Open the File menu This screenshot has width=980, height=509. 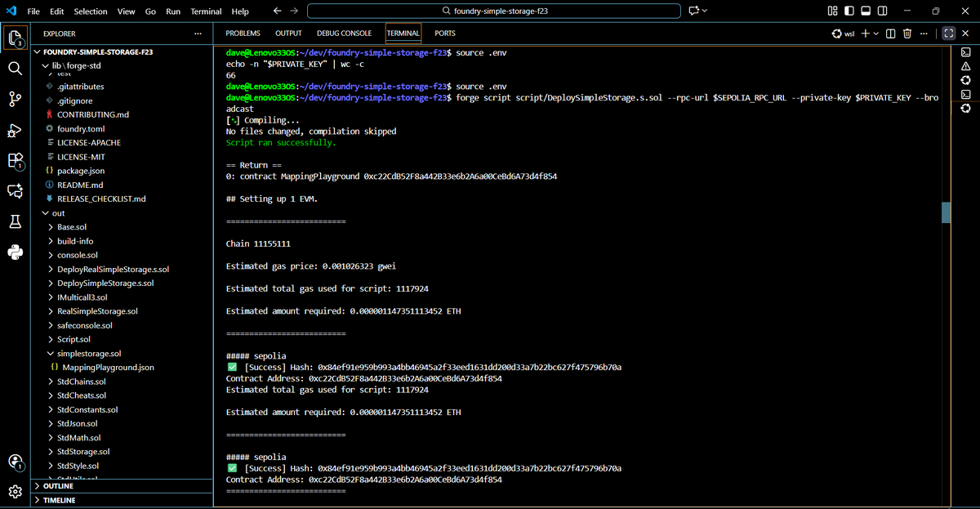(x=33, y=11)
